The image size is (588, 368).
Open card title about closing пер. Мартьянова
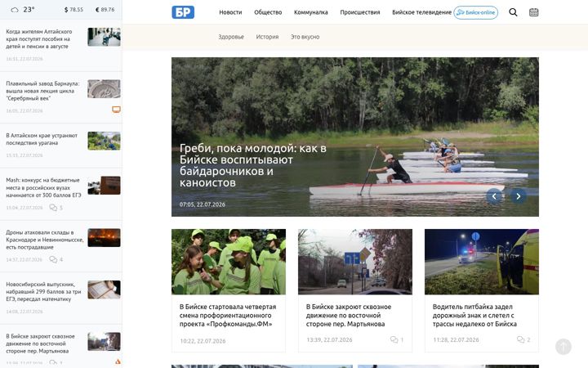349,316
